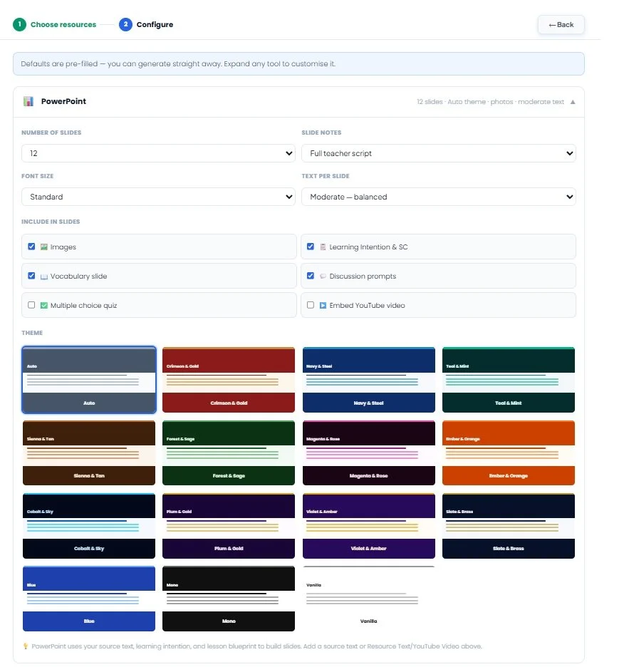Viewport: 624px width, 672px height.
Task: Click the 'Embed YouTube video' label
Action: (x=367, y=306)
